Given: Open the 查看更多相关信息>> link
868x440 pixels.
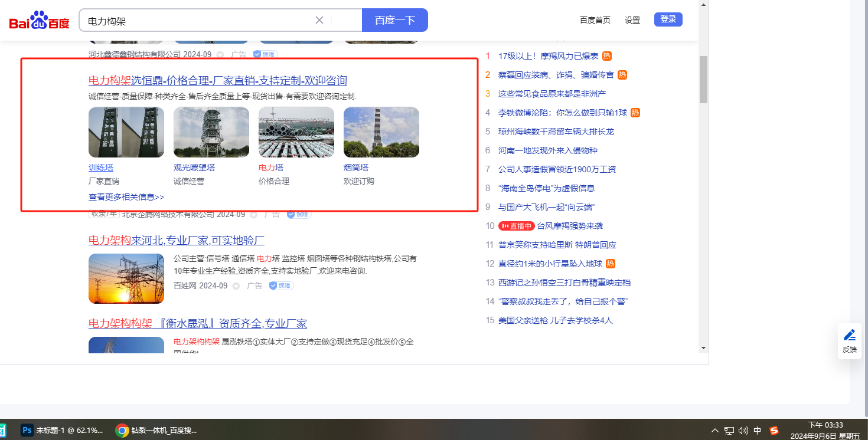Looking at the screenshot, I should point(126,197).
